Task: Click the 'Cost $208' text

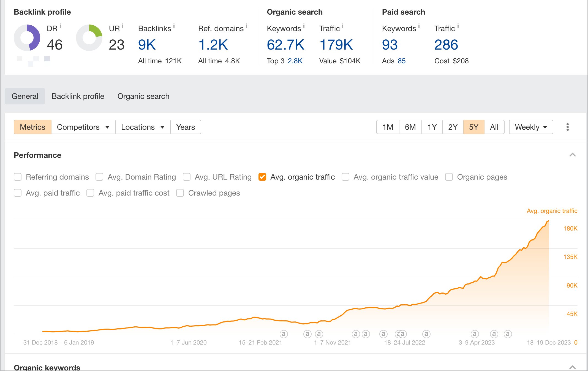Action: click(451, 61)
